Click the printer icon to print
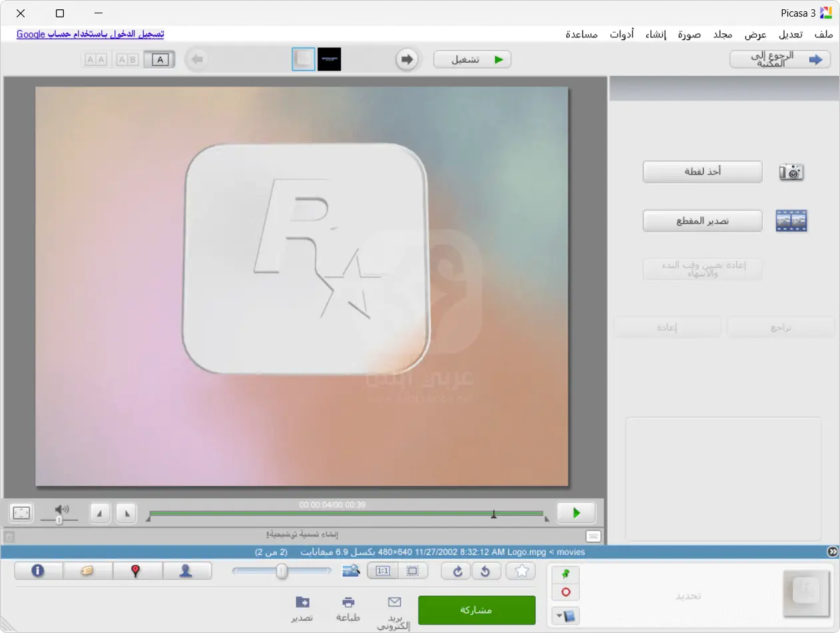This screenshot has width=840, height=633. click(x=348, y=602)
